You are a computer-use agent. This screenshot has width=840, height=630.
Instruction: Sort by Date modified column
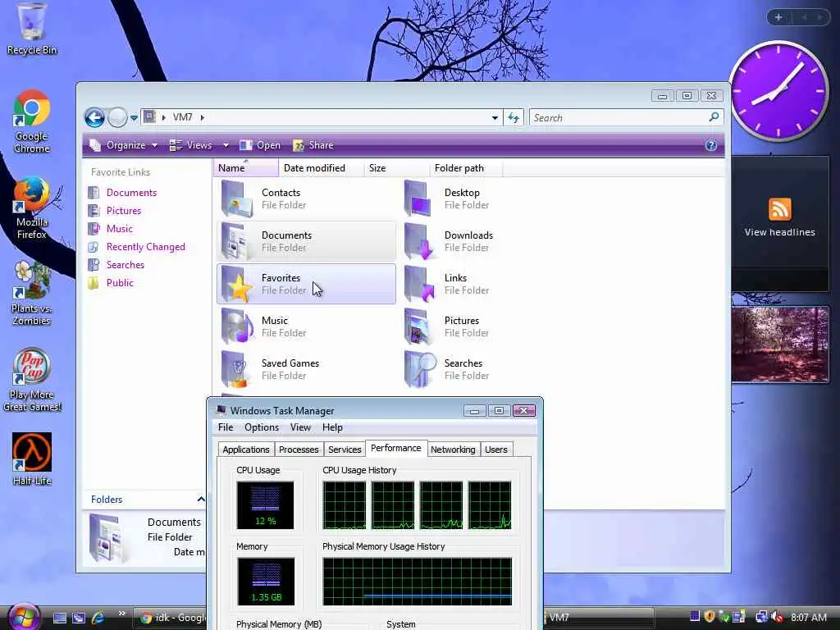pos(321,167)
